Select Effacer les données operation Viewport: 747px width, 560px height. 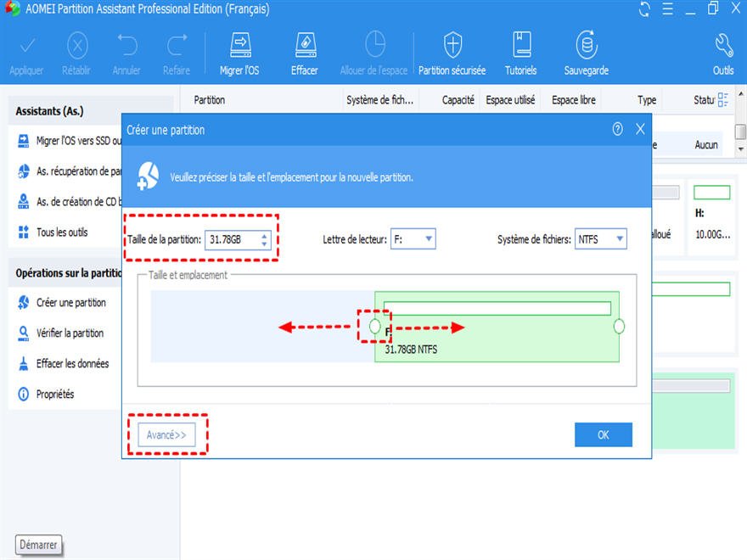pos(63,363)
